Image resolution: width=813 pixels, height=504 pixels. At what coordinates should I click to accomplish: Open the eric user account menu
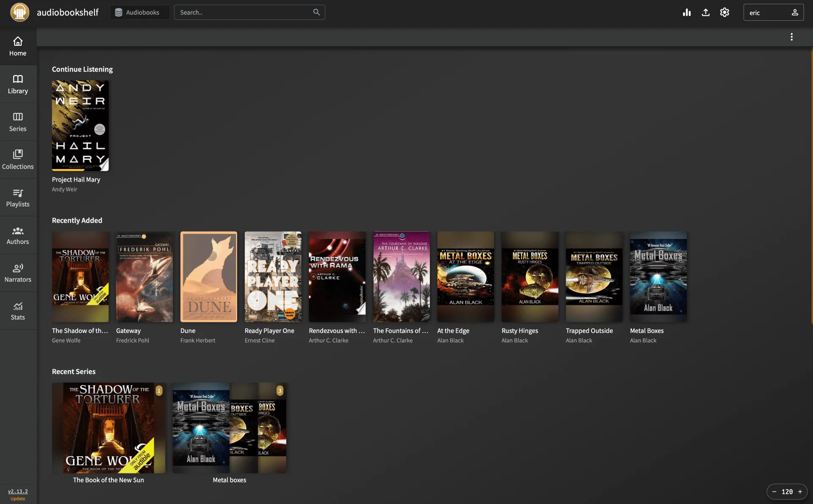tap(774, 12)
